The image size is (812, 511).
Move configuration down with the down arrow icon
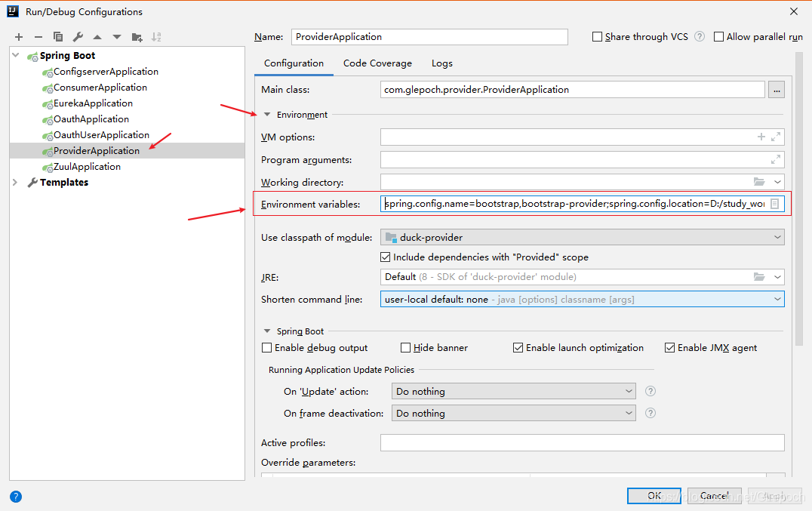tap(117, 37)
